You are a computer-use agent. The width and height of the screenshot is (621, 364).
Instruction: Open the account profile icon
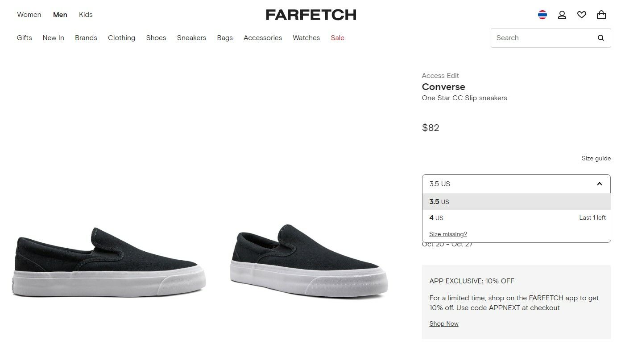[x=562, y=14]
